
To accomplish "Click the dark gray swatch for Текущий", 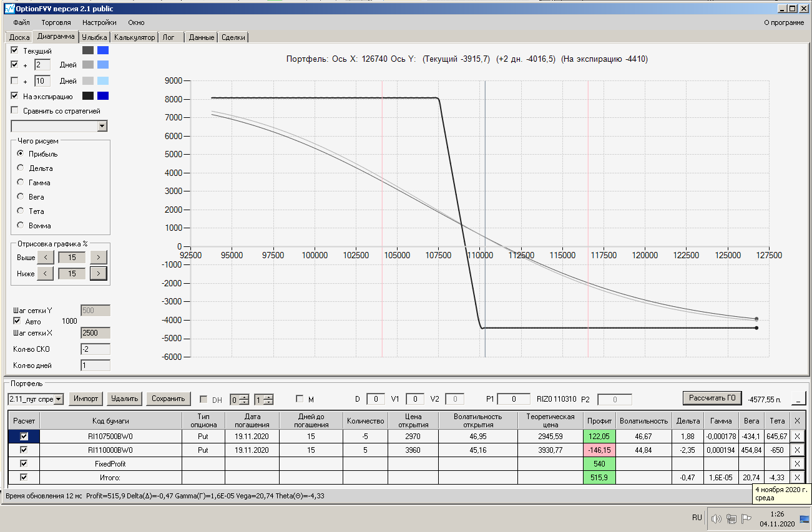I will (x=88, y=51).
